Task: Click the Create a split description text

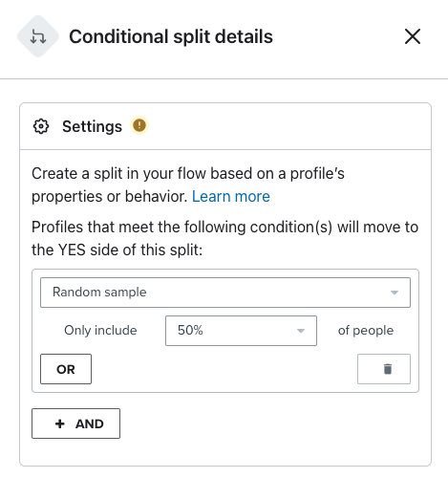Action: click(x=188, y=185)
